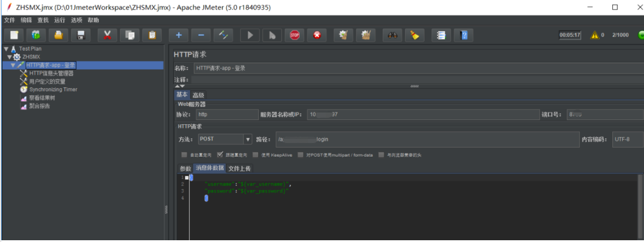Click the 2/1000 active threads counter

(620, 35)
